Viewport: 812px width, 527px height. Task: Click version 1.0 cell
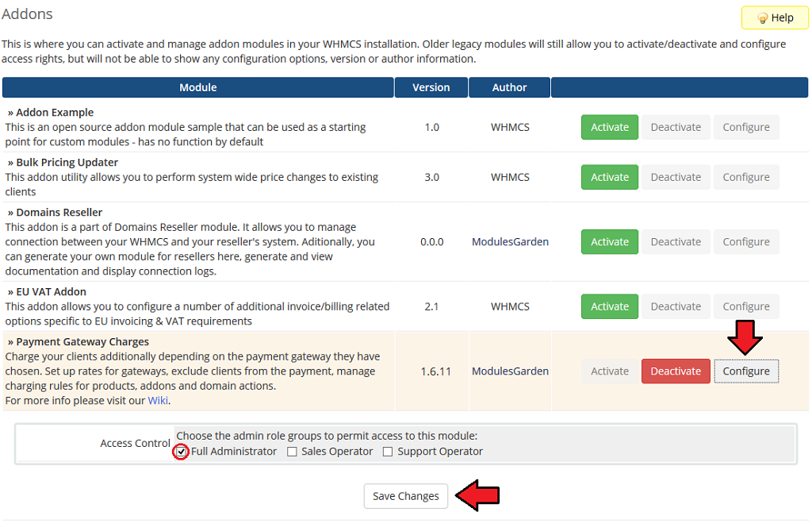point(431,127)
